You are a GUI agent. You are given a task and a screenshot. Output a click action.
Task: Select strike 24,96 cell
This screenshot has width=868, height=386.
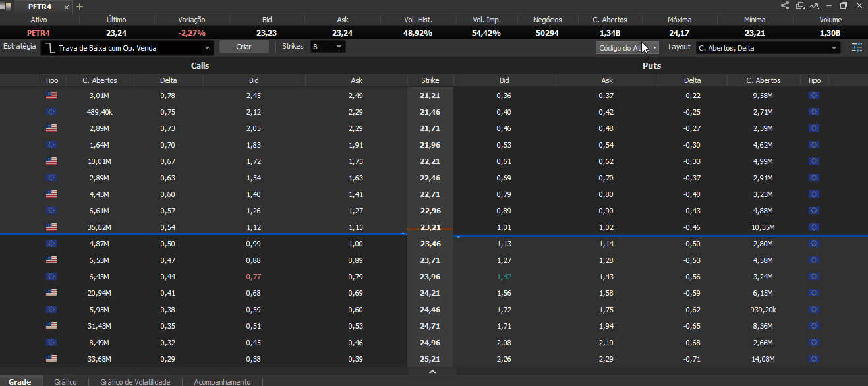(430, 343)
